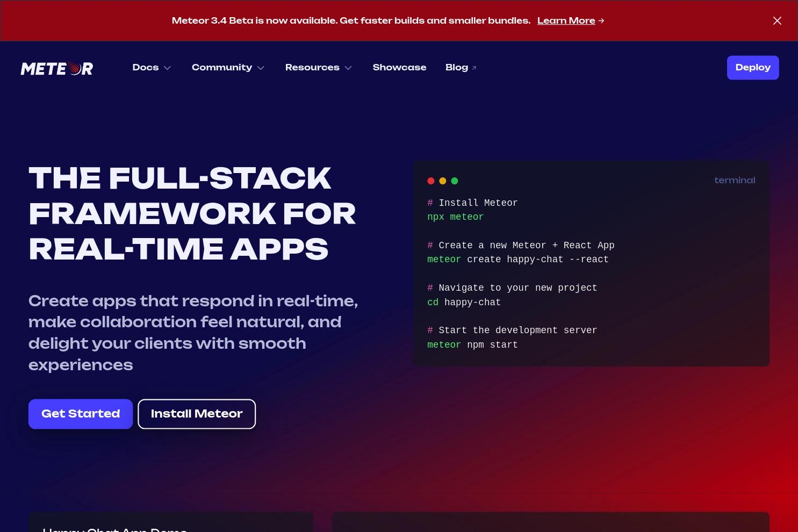The width and height of the screenshot is (798, 532).
Task: Open the Blog external link
Action: (461, 68)
